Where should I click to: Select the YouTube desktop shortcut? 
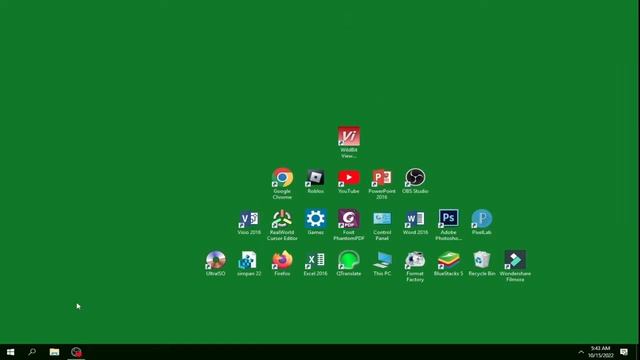click(349, 181)
